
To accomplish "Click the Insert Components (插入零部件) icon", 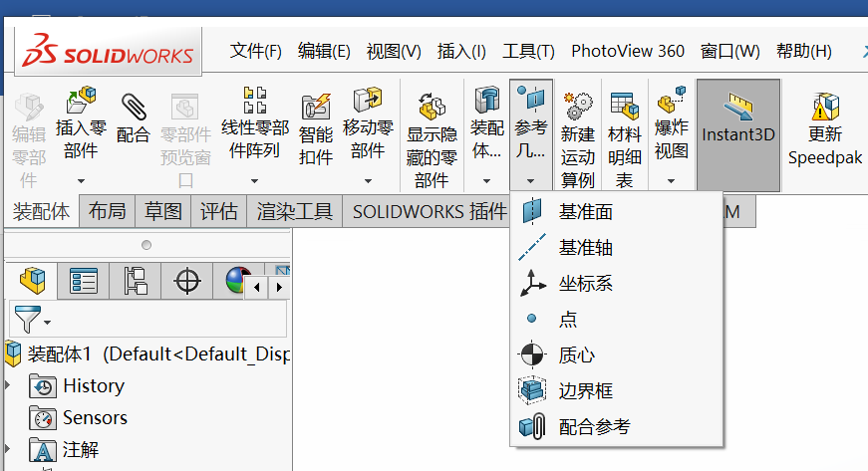I will [x=81, y=100].
